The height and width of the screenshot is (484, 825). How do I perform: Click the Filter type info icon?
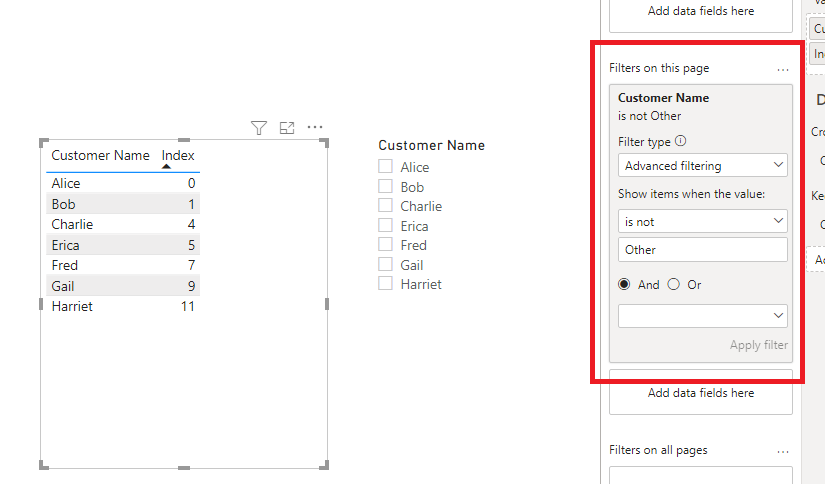(x=680, y=141)
